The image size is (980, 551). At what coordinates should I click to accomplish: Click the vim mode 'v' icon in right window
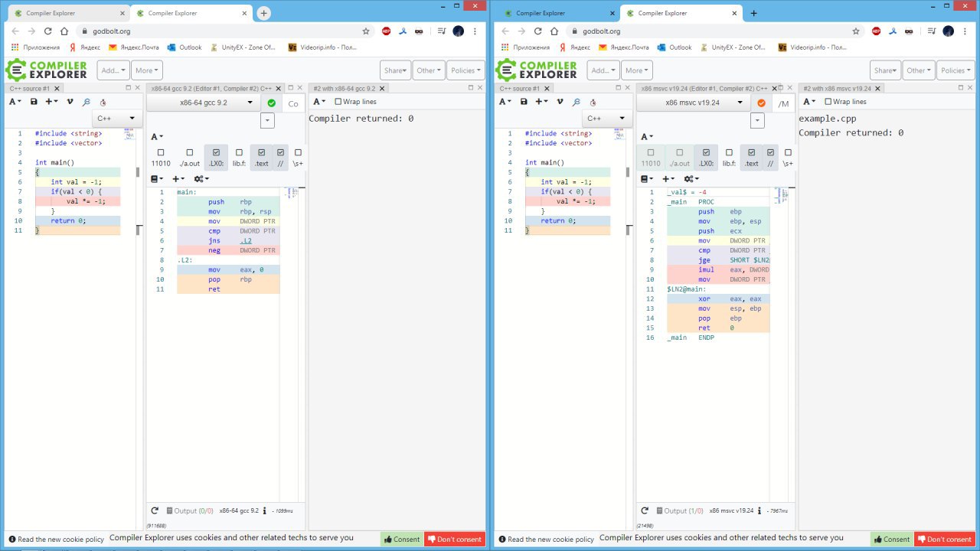point(560,102)
